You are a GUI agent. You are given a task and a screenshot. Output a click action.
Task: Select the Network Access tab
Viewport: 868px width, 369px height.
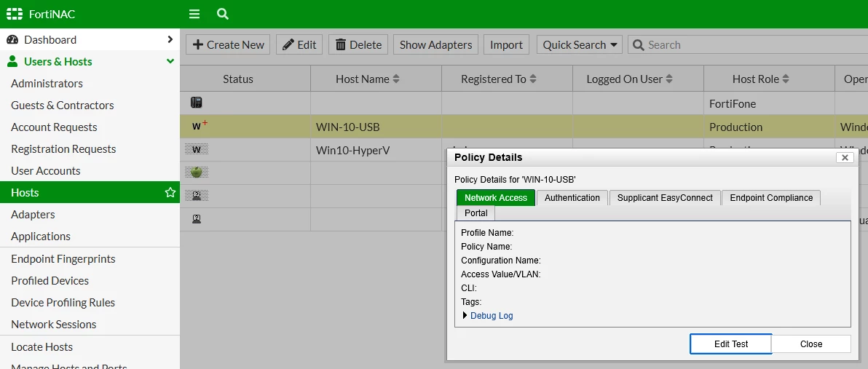496,197
